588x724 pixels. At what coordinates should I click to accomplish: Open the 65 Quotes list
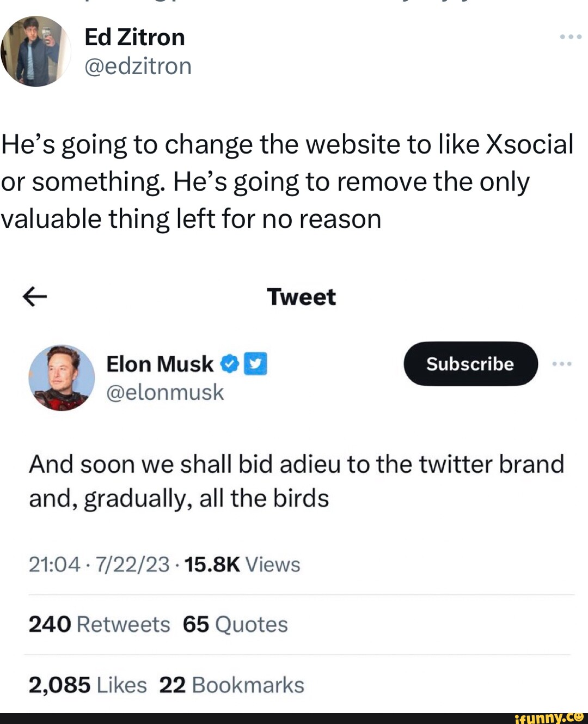click(234, 624)
